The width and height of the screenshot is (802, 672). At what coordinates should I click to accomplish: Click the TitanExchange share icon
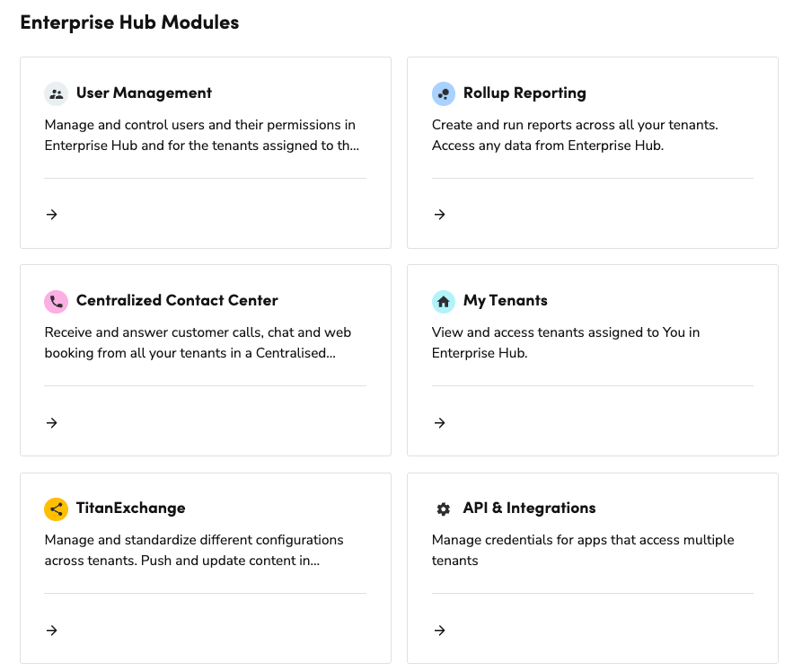[x=56, y=508]
